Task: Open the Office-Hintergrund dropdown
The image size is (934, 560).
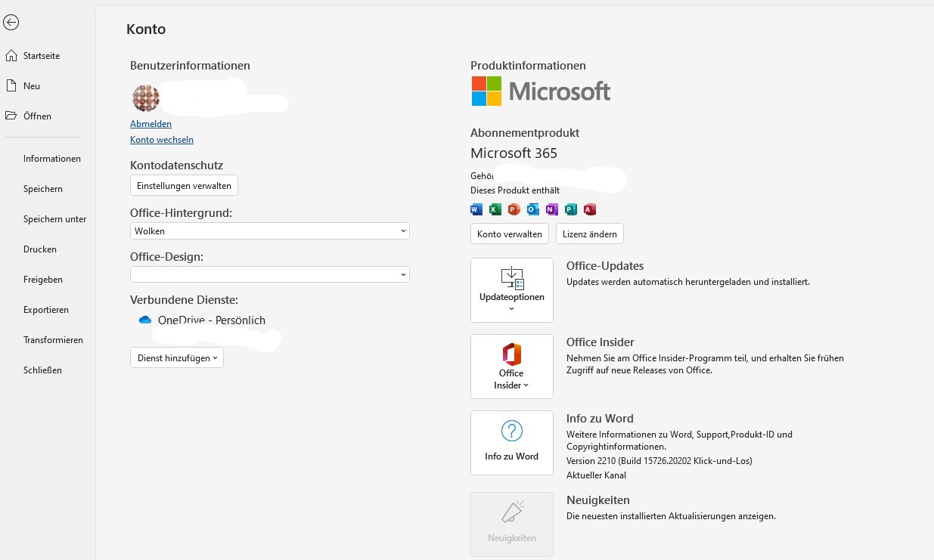Action: click(404, 230)
